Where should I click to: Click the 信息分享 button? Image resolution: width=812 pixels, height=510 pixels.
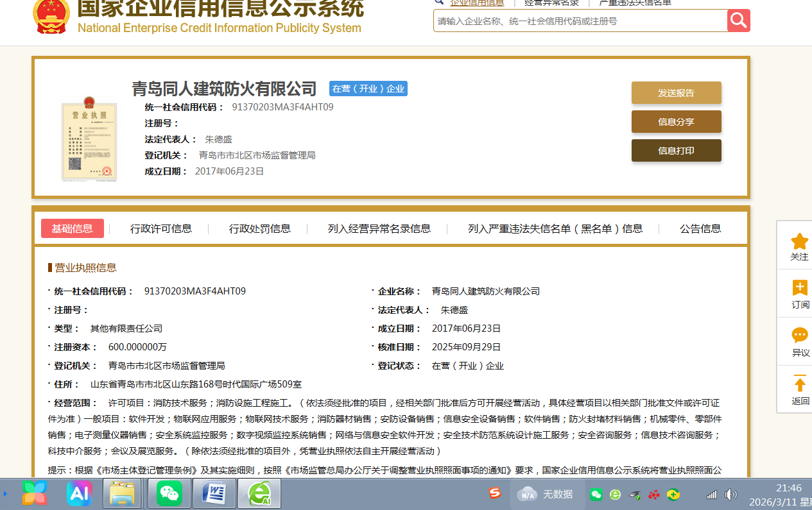(x=676, y=122)
